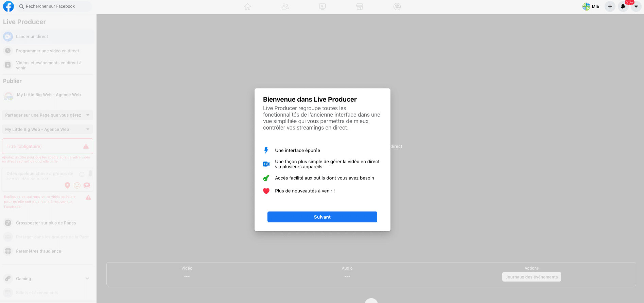
Task: Open the Friends icon in top navigation
Action: click(285, 6)
